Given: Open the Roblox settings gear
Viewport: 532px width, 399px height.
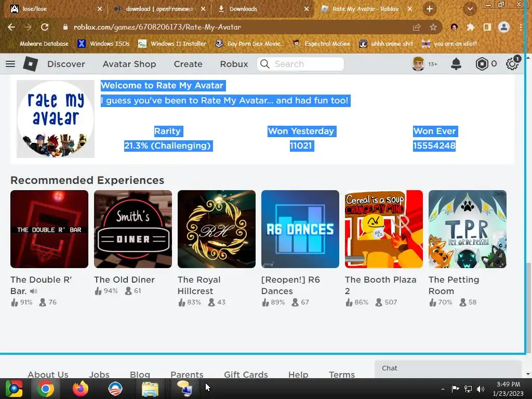Looking at the screenshot, I should (x=512, y=63).
